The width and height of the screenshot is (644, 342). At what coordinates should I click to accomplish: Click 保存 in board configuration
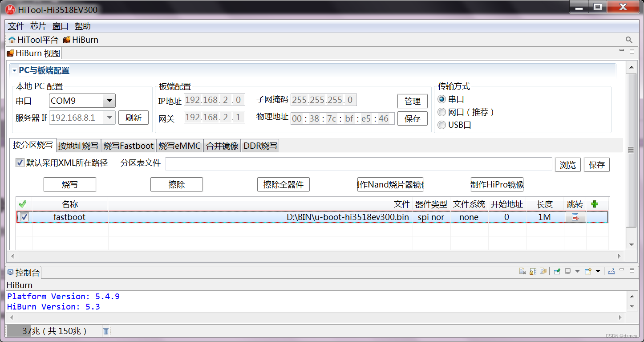click(413, 118)
